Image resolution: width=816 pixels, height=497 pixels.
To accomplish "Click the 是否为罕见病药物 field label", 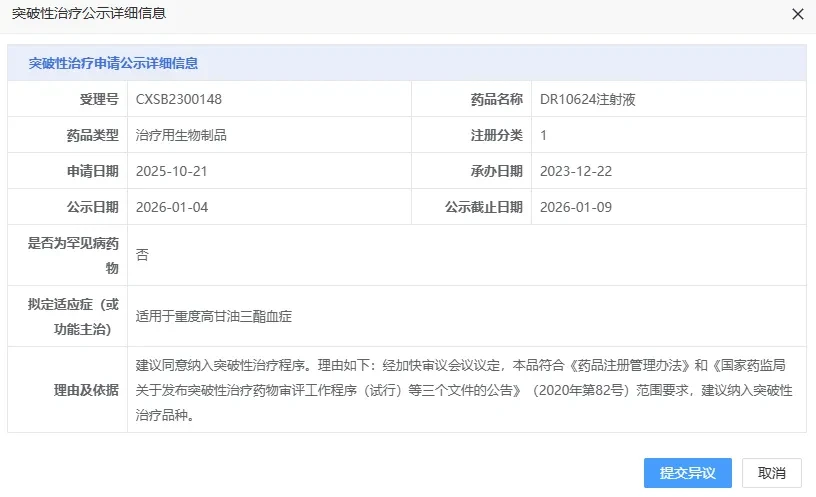I will pyautogui.click(x=73, y=255).
